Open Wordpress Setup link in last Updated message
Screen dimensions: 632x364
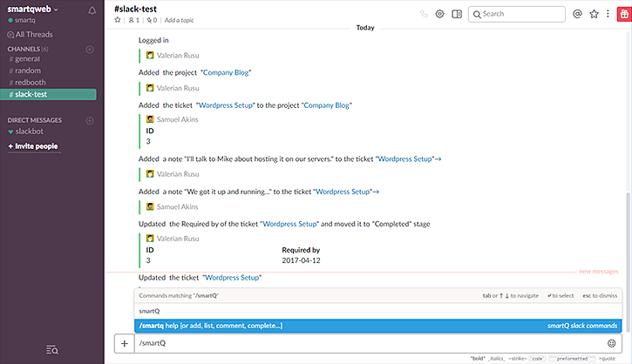point(232,278)
